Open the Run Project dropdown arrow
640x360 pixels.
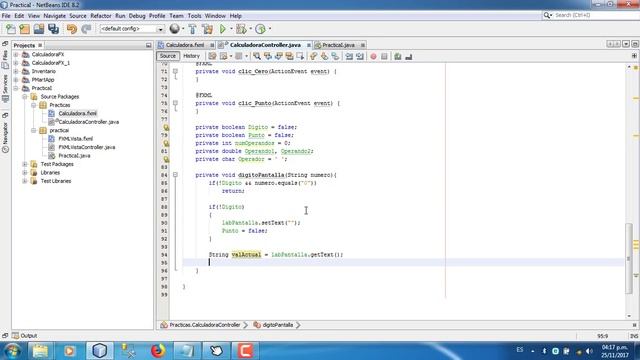[x=231, y=29]
